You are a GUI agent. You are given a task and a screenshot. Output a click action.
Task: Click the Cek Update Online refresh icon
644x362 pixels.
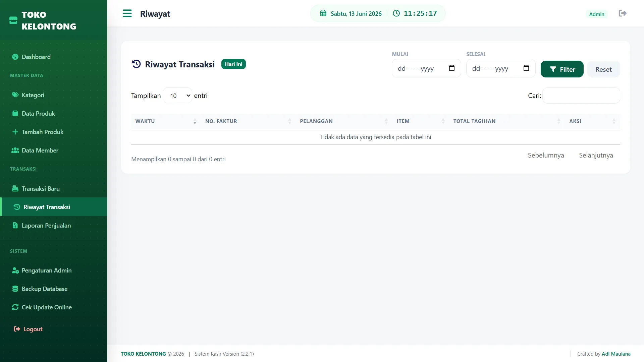pos(15,307)
